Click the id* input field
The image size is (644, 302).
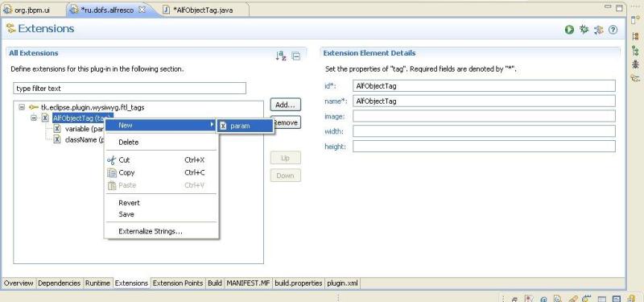point(484,86)
